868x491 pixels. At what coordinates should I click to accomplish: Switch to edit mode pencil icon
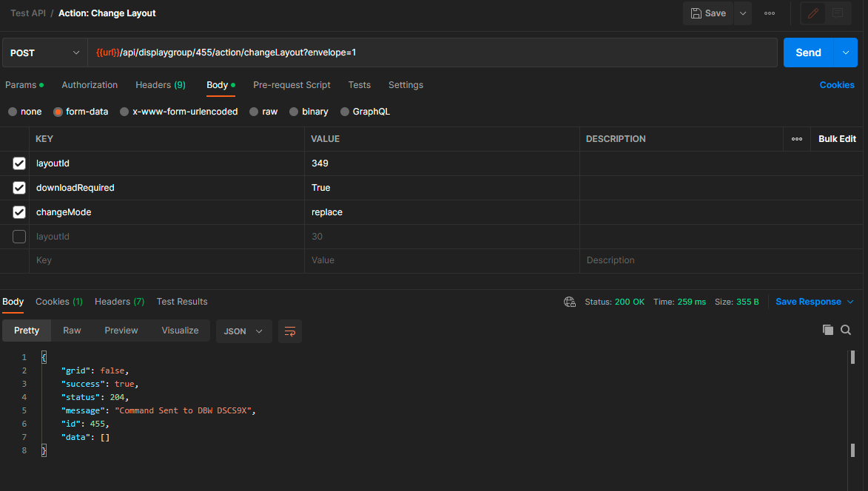click(x=813, y=13)
